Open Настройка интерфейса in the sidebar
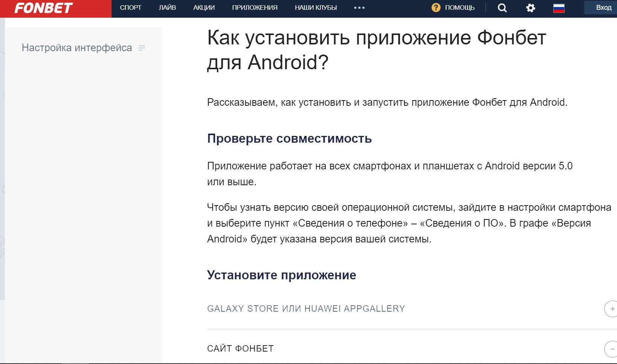617x364 pixels. coord(77,48)
